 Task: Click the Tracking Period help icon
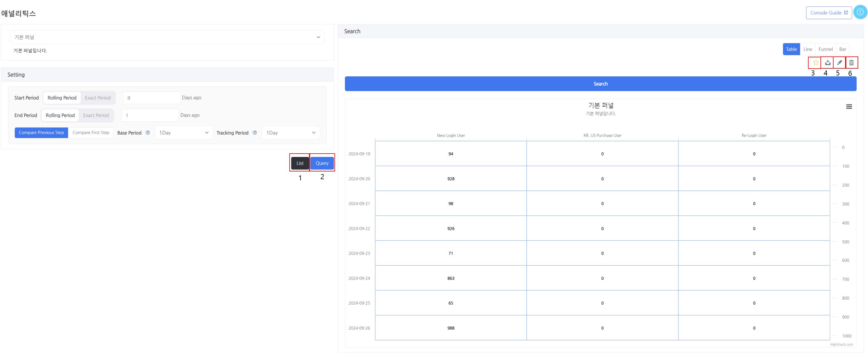click(x=255, y=133)
